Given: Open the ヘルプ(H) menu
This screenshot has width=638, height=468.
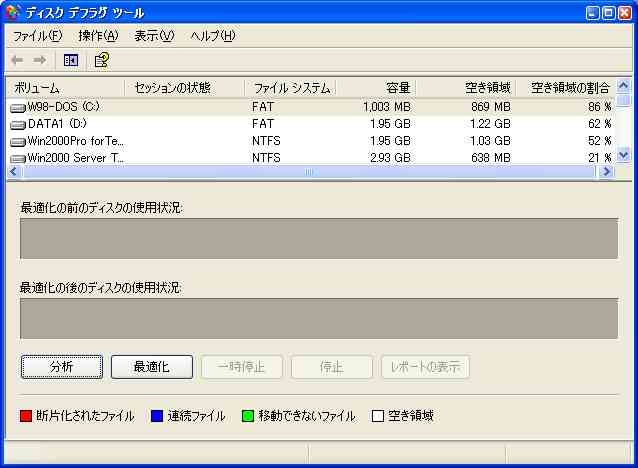Looking at the screenshot, I should 213,36.
